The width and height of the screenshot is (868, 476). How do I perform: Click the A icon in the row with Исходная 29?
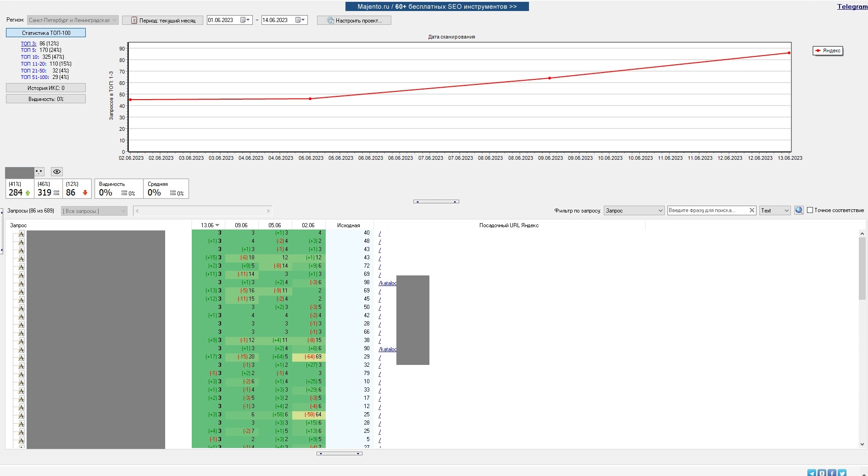tap(21, 358)
